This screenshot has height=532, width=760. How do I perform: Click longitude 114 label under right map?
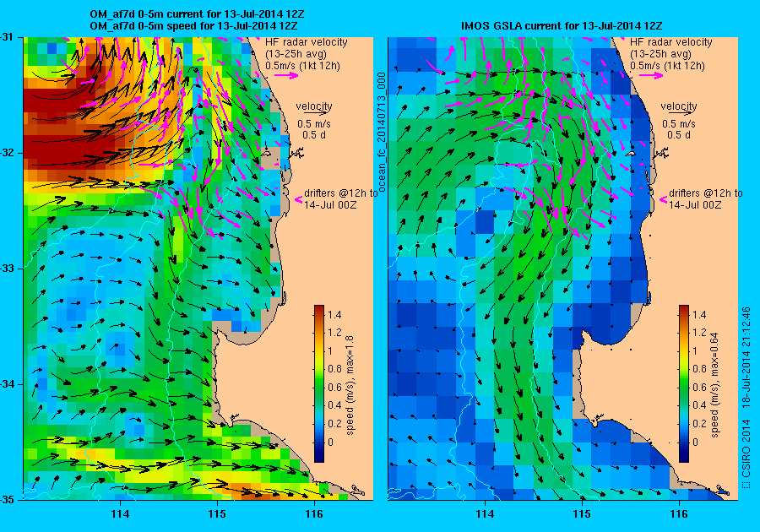click(486, 514)
